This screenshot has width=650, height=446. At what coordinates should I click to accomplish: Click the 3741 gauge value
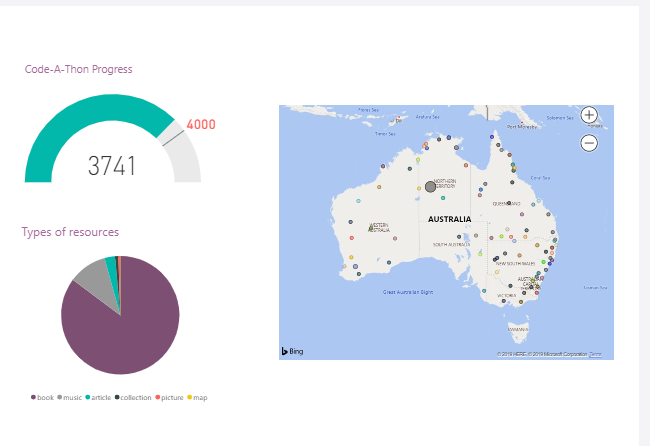coord(112,166)
